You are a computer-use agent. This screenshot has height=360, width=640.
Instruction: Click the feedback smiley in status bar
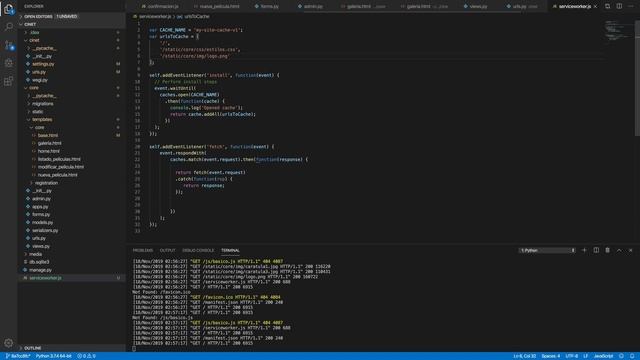pyautogui.click(x=621, y=356)
